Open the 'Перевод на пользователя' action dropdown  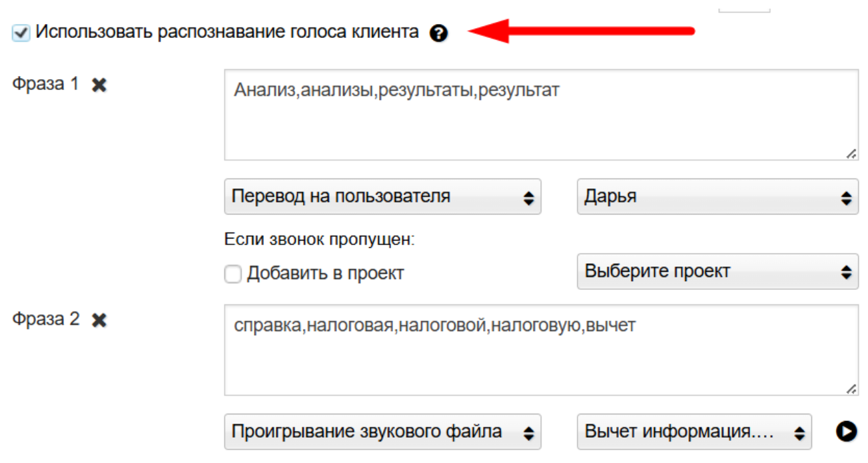pyautogui.click(x=382, y=197)
